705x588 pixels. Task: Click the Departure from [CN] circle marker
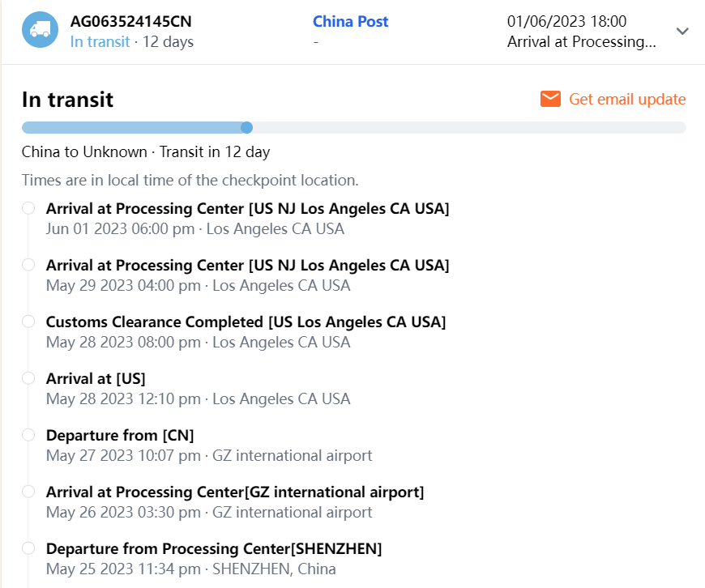[x=28, y=435]
